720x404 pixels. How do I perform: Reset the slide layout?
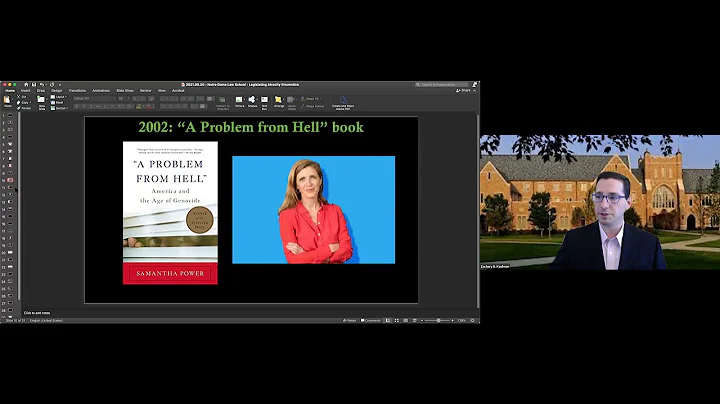56,102
